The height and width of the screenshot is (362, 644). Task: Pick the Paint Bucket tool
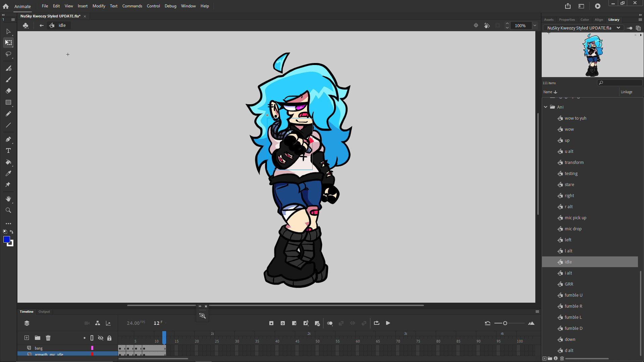[x=8, y=162]
